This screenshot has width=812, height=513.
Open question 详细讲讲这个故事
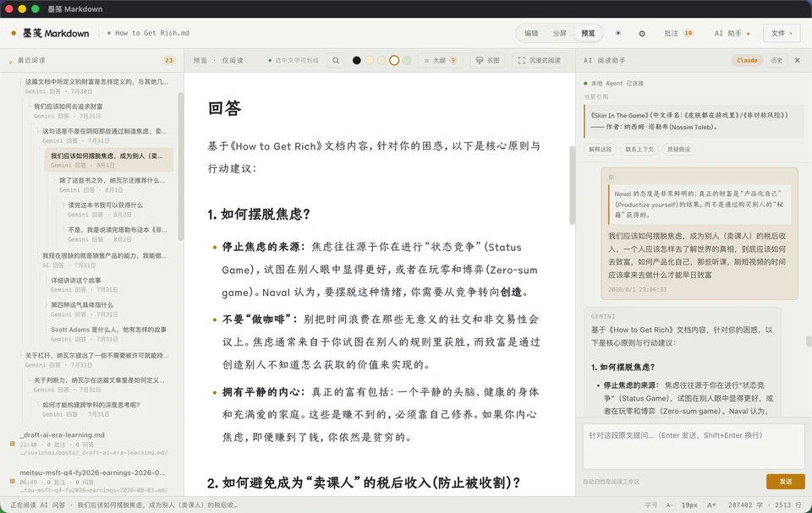(x=109, y=285)
